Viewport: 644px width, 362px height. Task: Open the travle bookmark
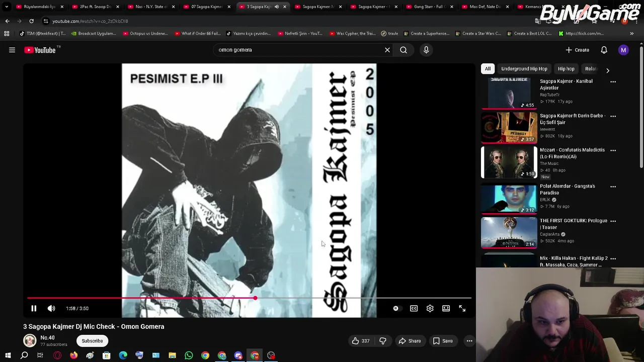389,33
